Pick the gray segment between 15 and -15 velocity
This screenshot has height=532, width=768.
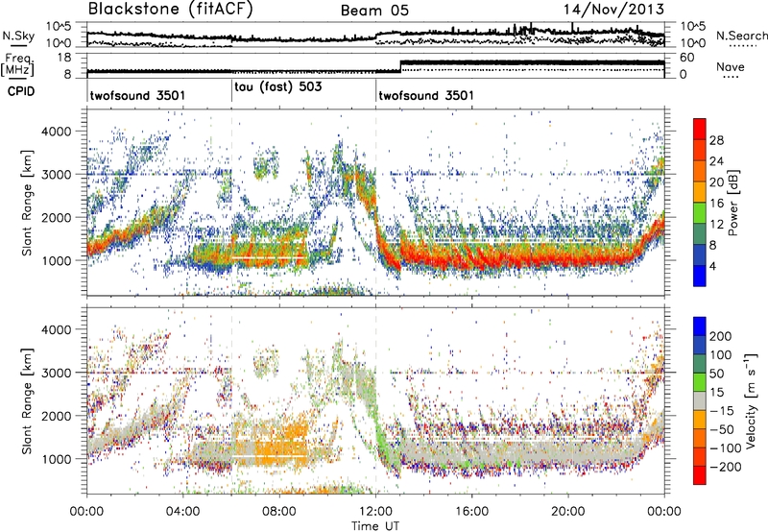pos(700,401)
